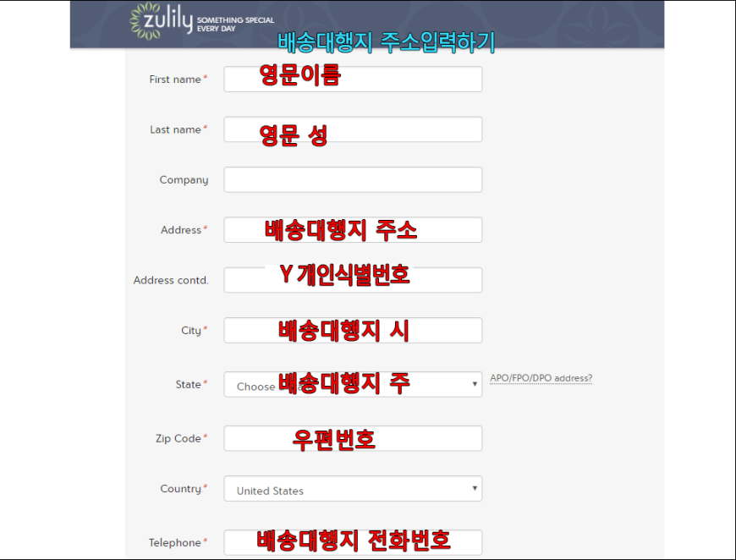Open the Country dropdown showing United States
The height and width of the screenshot is (560, 736).
click(x=353, y=488)
